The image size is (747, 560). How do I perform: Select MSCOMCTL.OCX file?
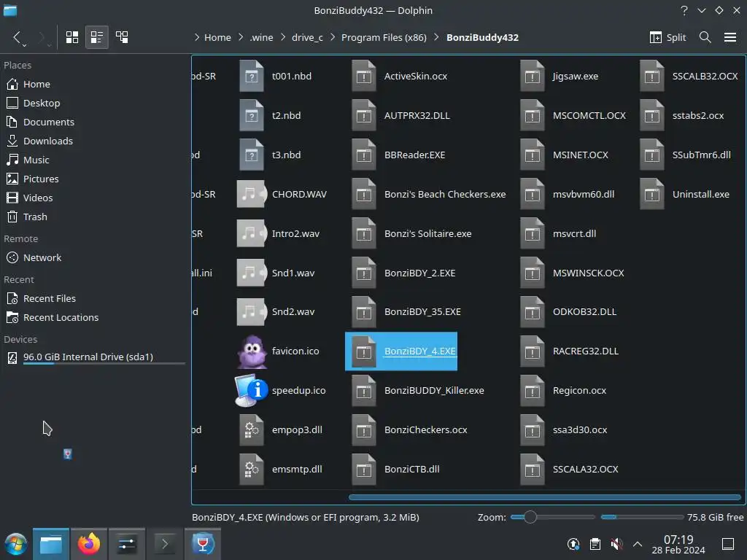[x=573, y=116]
